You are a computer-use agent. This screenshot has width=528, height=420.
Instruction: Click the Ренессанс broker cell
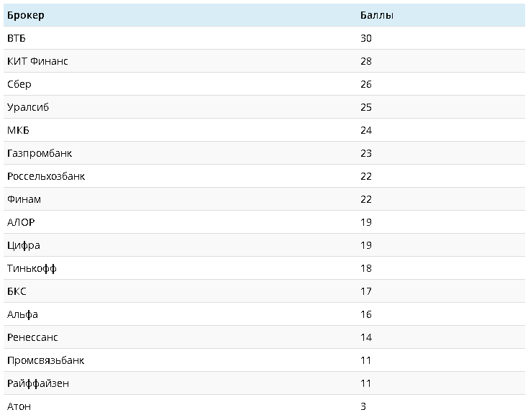point(32,337)
